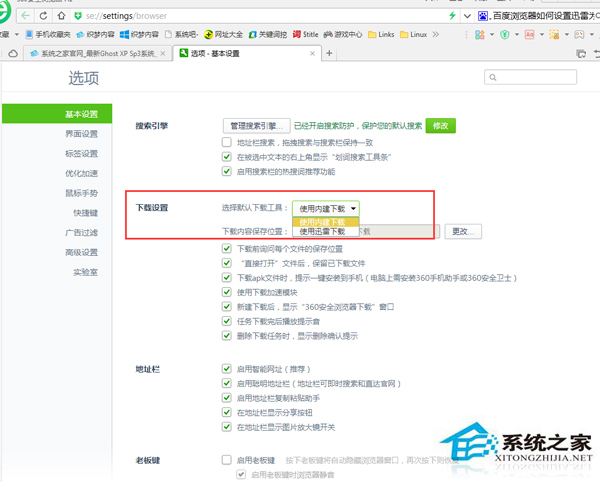The height and width of the screenshot is (482, 600).
Task: Enable the 启用老板键 checkbox
Action: pos(227,459)
